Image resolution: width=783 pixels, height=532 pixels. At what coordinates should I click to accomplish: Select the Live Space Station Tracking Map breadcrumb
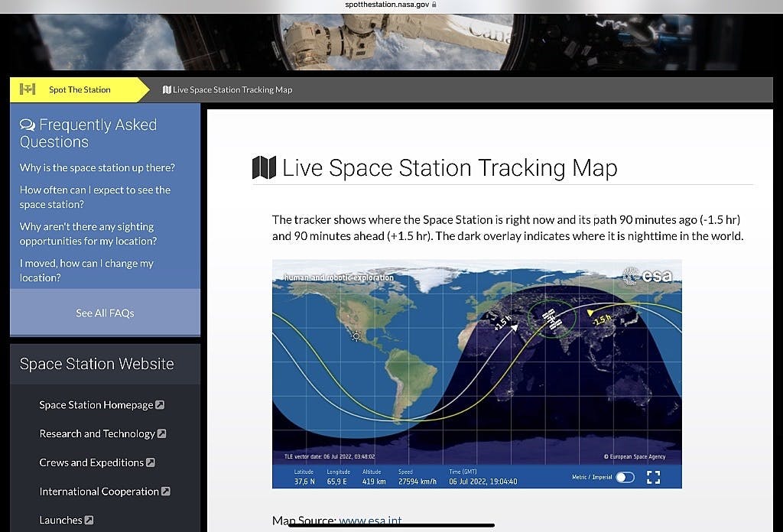point(232,89)
